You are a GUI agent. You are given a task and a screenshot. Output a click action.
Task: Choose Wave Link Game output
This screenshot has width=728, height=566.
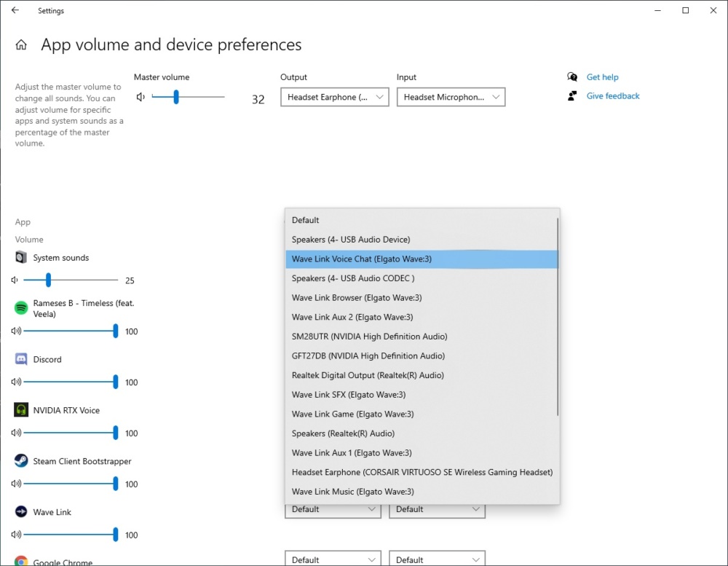422,414
